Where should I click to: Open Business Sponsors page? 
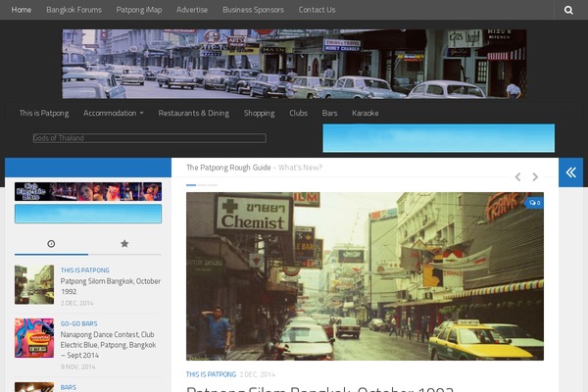pyautogui.click(x=253, y=10)
